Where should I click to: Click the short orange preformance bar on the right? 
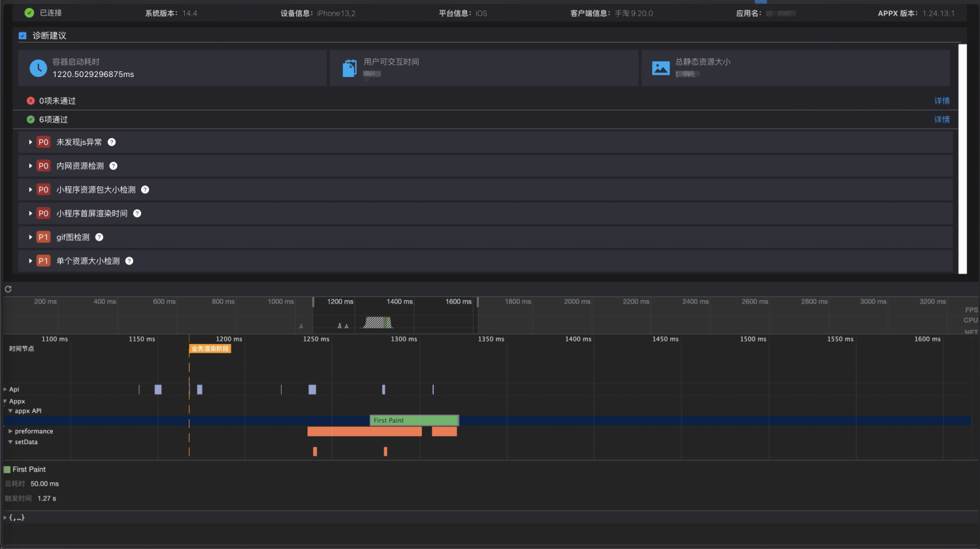pyautogui.click(x=444, y=431)
